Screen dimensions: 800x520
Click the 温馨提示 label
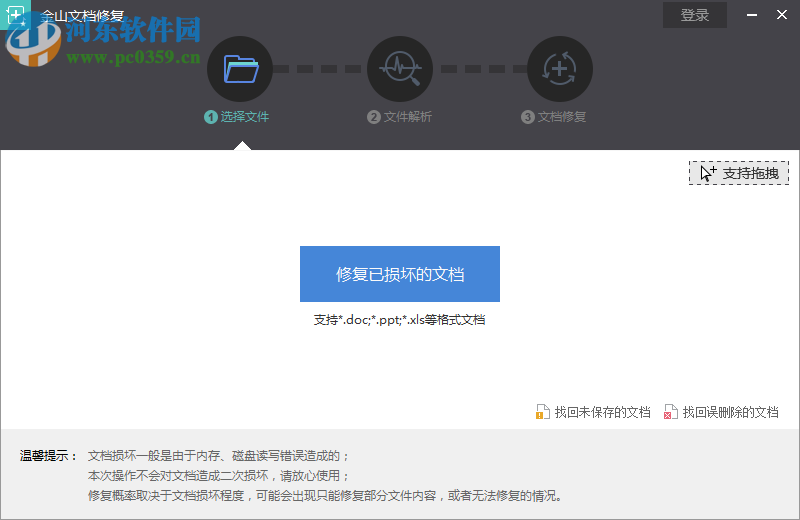tap(48, 456)
